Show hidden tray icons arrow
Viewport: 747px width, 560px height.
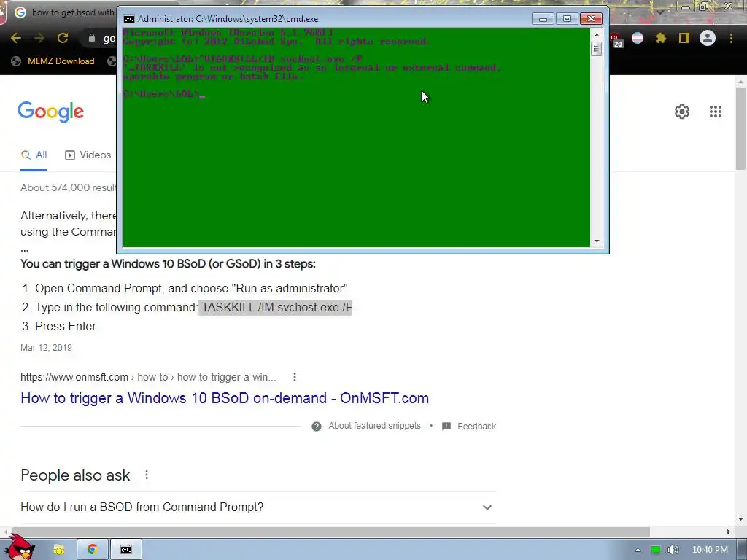tap(638, 550)
